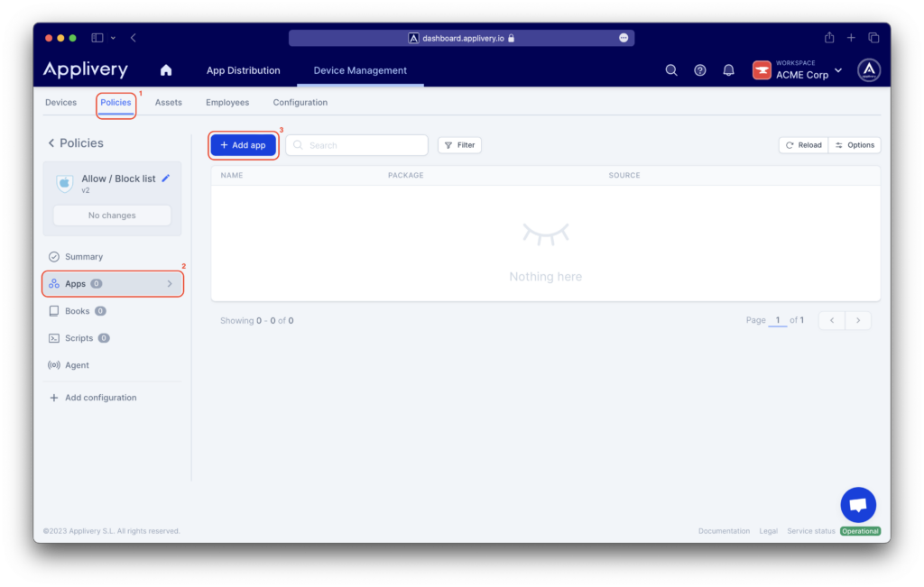
Task: Click the ACME Corp workspace logo
Action: pos(762,70)
